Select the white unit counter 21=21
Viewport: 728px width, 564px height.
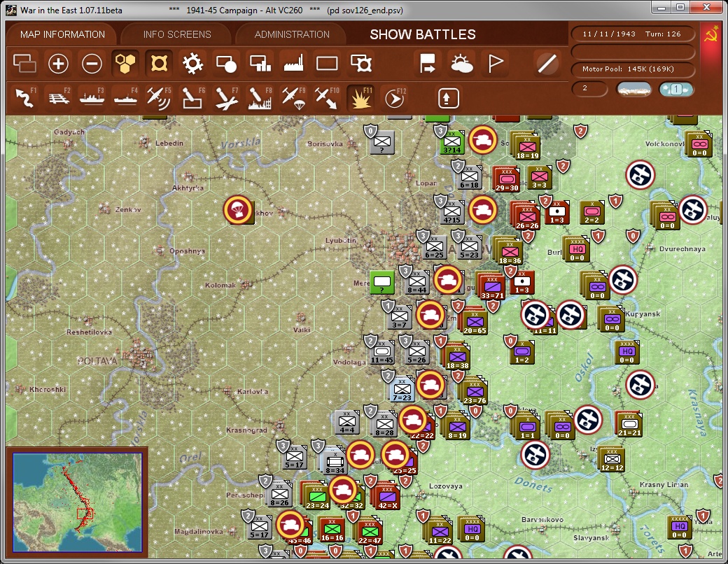click(629, 425)
